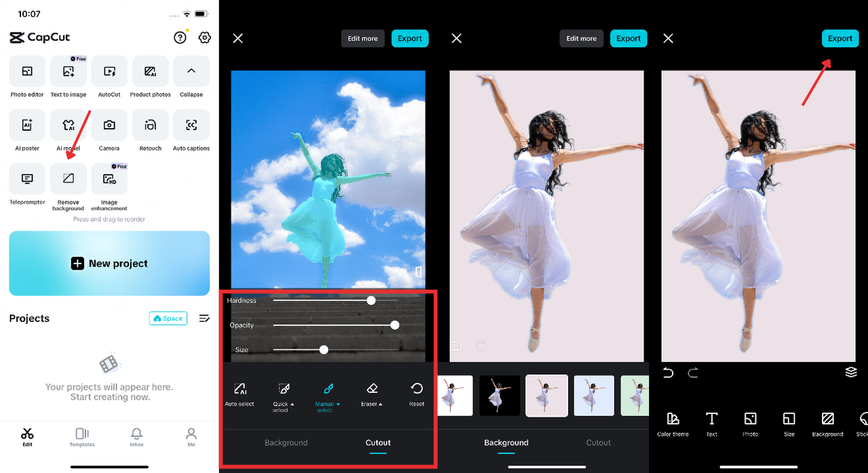Open the Background tool in the editor toolbar
This screenshot has width=868, height=473.
827,424
